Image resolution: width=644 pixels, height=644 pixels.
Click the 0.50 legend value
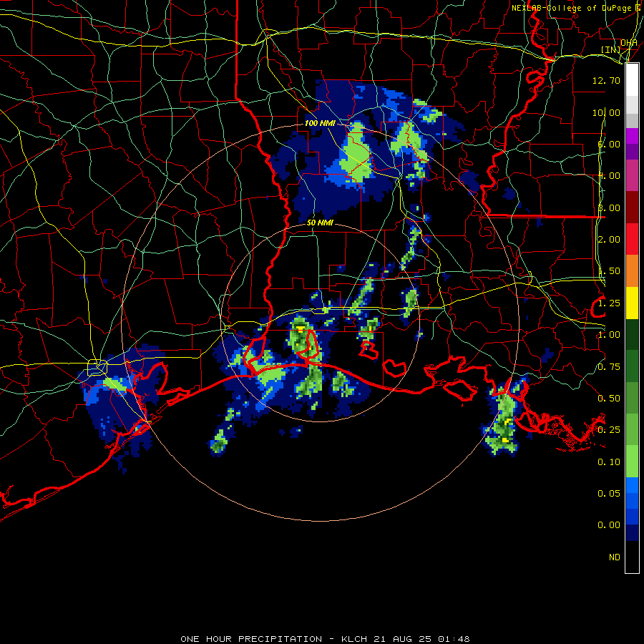pos(609,399)
